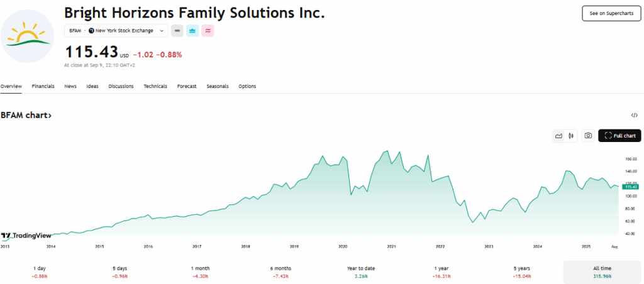The image size is (644, 284).
Task: Click the 2016 year label on timeline
Action: click(x=148, y=247)
